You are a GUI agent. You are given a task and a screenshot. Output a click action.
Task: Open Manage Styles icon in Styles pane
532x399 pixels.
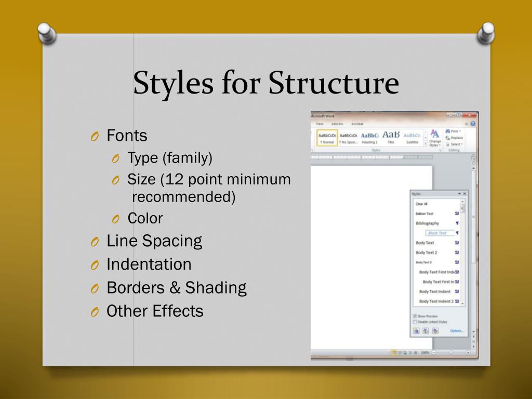(x=435, y=330)
